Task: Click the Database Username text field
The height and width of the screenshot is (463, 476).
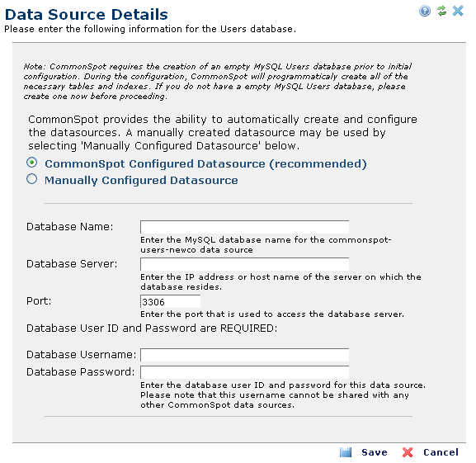Action: pos(244,355)
